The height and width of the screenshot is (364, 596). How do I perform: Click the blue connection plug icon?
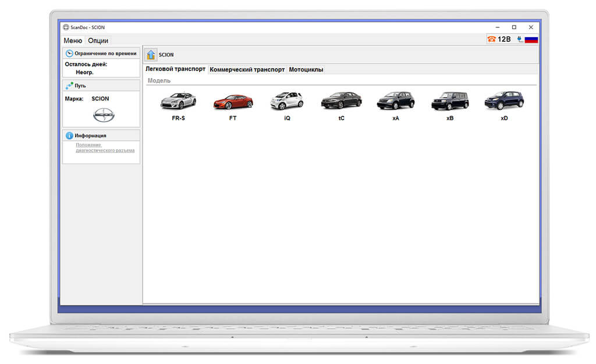click(520, 39)
